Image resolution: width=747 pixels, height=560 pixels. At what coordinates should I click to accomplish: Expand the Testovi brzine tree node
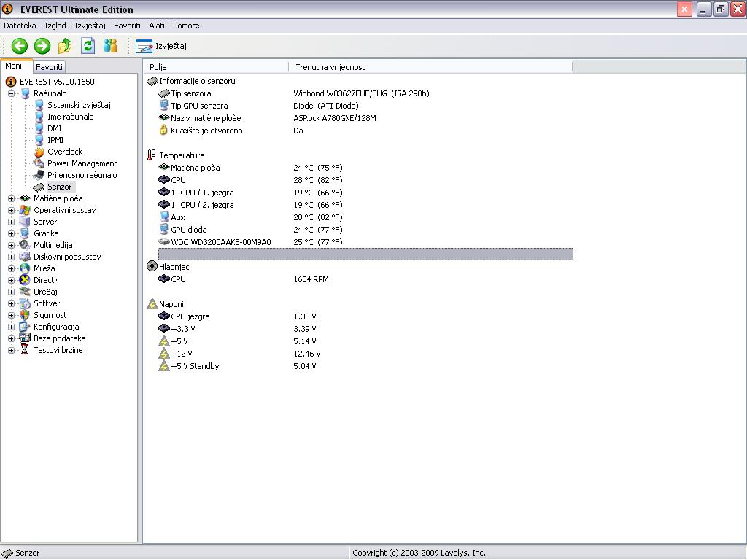coord(12,350)
